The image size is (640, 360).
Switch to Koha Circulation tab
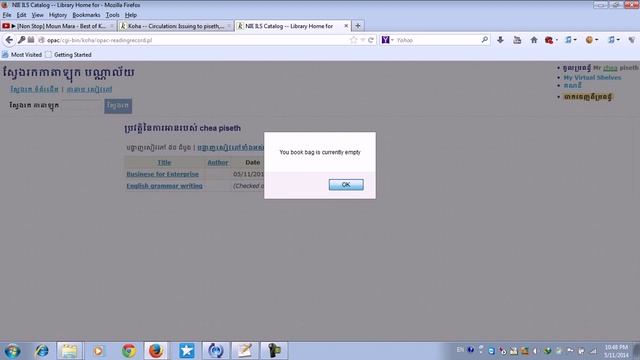tap(176, 26)
